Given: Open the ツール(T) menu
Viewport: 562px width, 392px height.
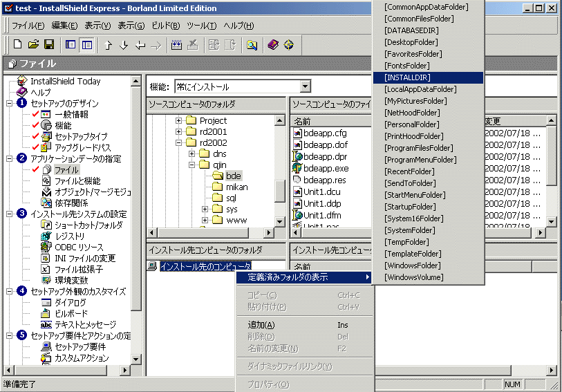Looking at the screenshot, I should (201, 26).
